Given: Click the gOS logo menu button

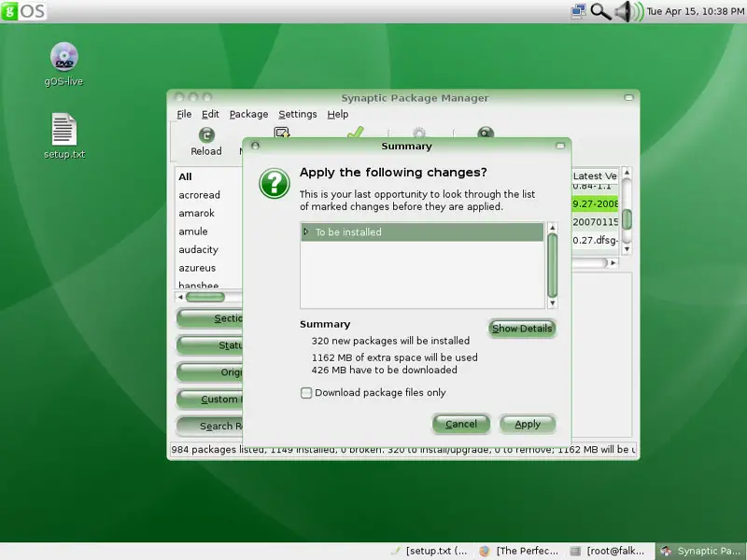Looking at the screenshot, I should (x=24, y=11).
